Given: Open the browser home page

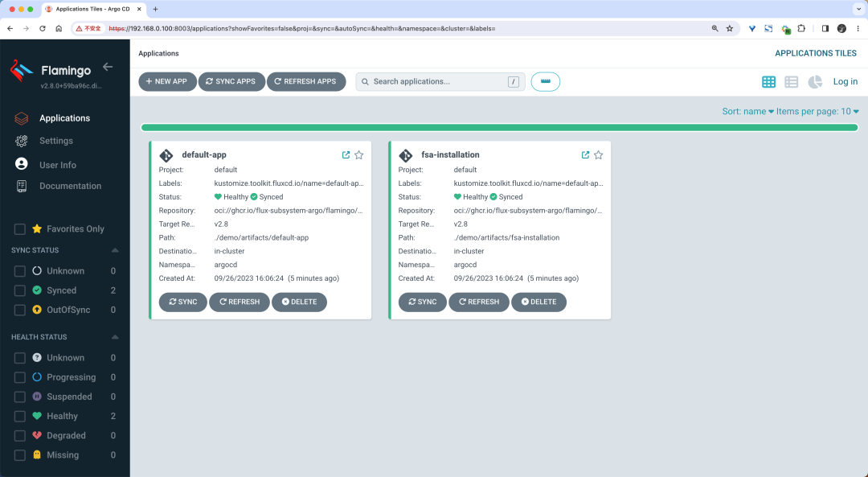Looking at the screenshot, I should click(x=59, y=28).
